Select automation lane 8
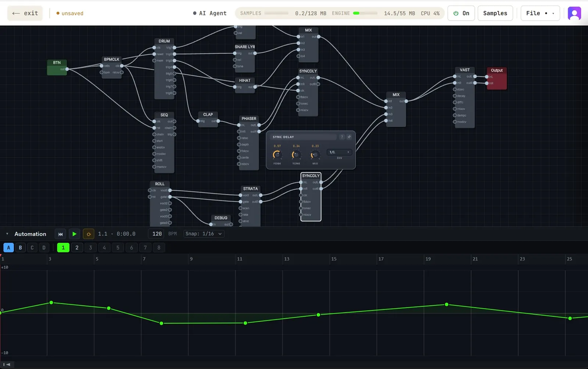Screen dimensions: 588x369 point(159,248)
